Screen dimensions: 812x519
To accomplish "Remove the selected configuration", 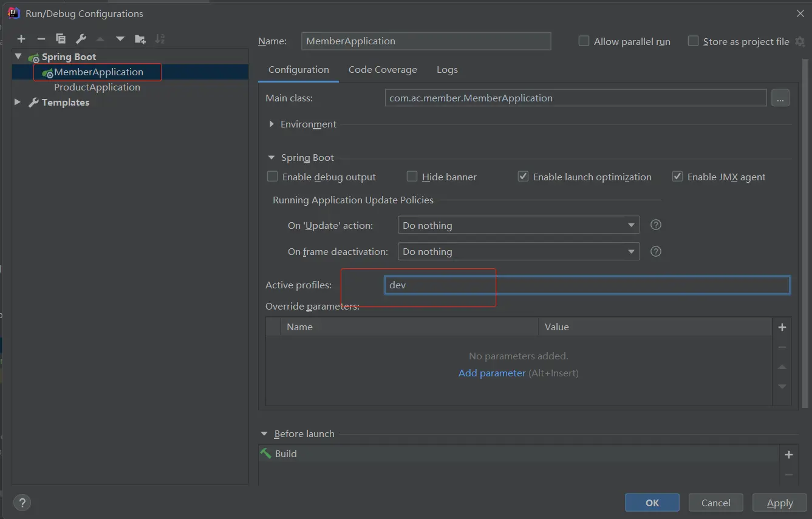I will click(x=41, y=39).
